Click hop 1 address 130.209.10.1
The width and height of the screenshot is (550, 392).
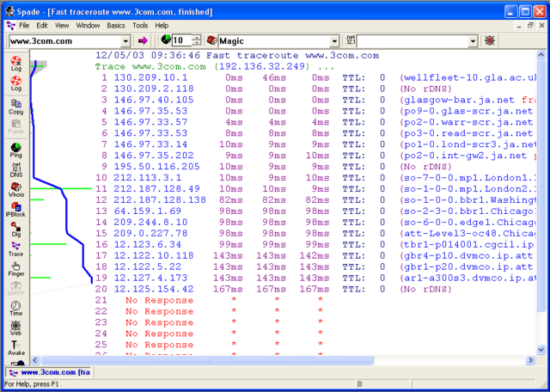pyautogui.click(x=151, y=77)
